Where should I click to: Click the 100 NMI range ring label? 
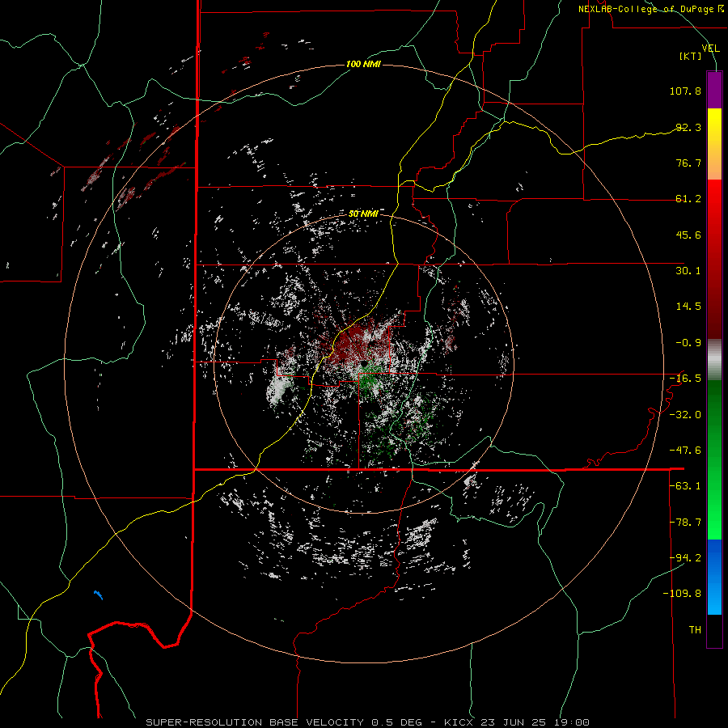[363, 64]
